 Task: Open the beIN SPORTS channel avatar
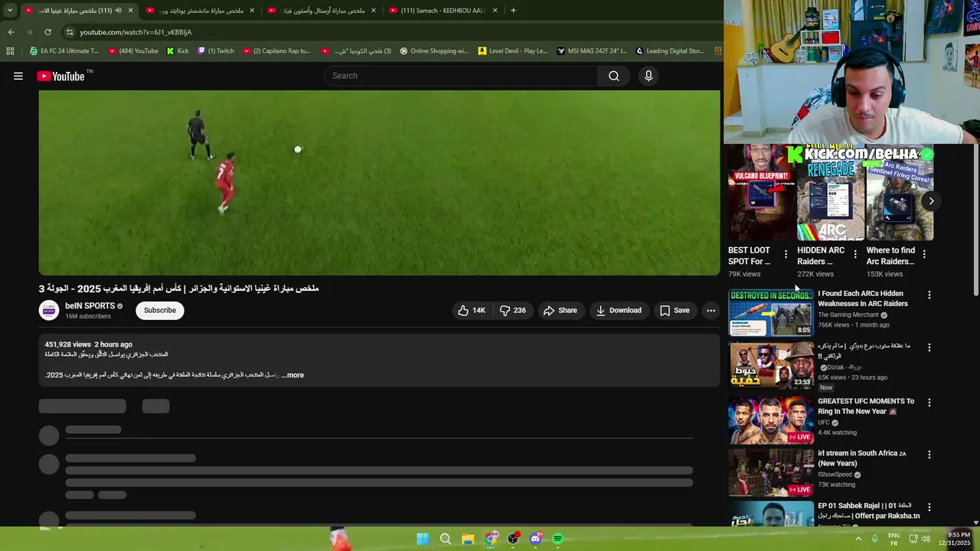pos(49,310)
